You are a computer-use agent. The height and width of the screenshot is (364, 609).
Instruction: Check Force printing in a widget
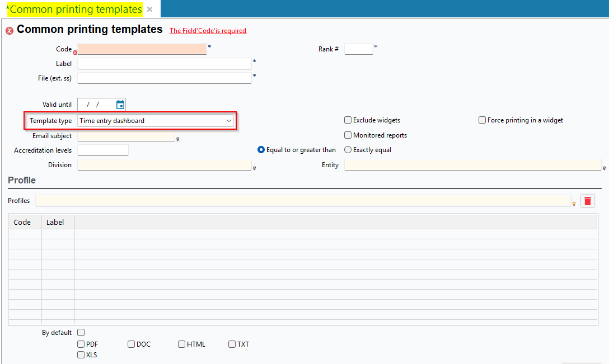click(482, 120)
